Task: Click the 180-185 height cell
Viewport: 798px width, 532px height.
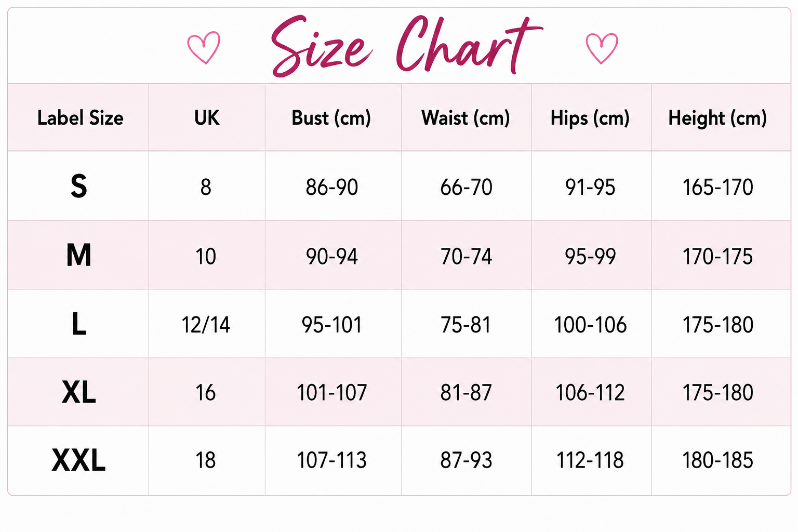Action: 721,460
